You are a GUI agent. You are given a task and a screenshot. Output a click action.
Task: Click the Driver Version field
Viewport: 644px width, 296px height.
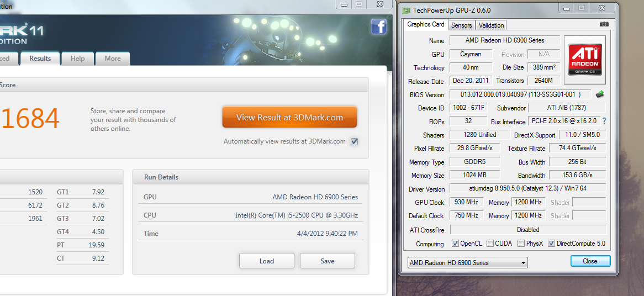tap(528, 189)
